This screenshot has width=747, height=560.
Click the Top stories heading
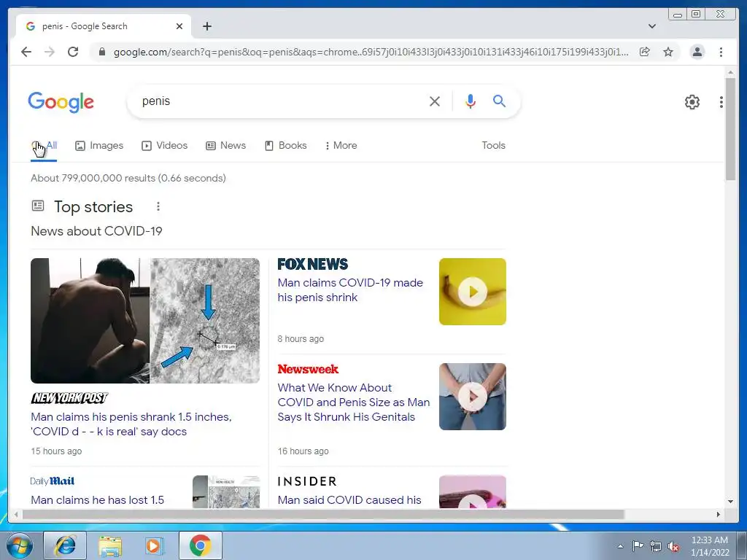(93, 207)
